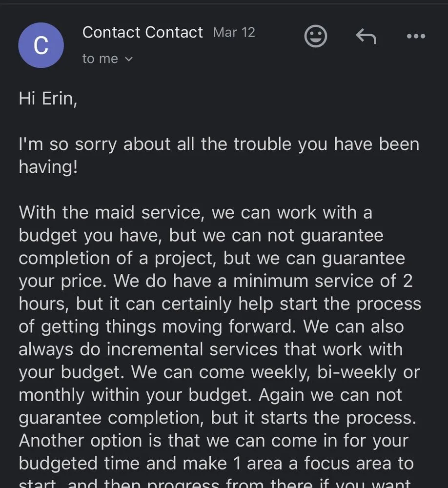Tap the "Hi Erin," greeting line

(48, 99)
